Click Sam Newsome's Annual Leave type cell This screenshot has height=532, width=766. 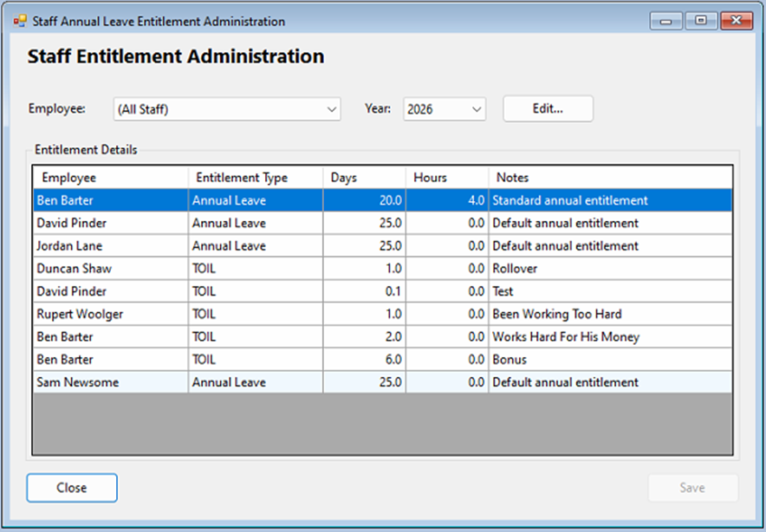(x=256, y=382)
